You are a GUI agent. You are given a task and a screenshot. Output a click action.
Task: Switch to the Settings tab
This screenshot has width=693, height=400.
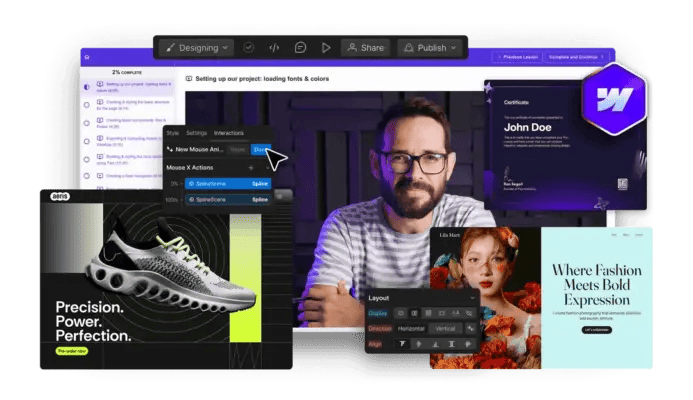coord(196,133)
